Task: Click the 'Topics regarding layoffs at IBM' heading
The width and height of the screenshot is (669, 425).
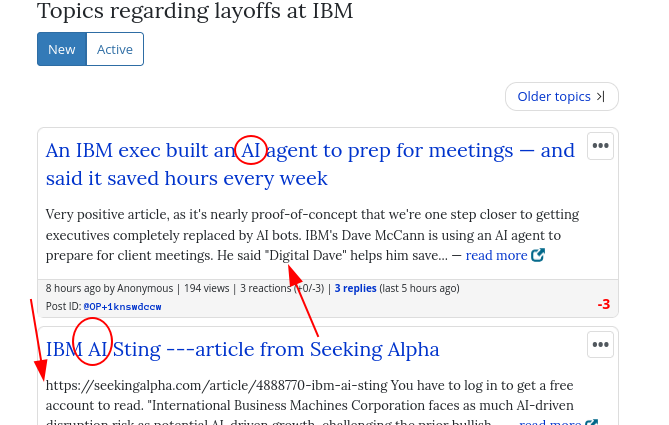Action: coord(195,10)
